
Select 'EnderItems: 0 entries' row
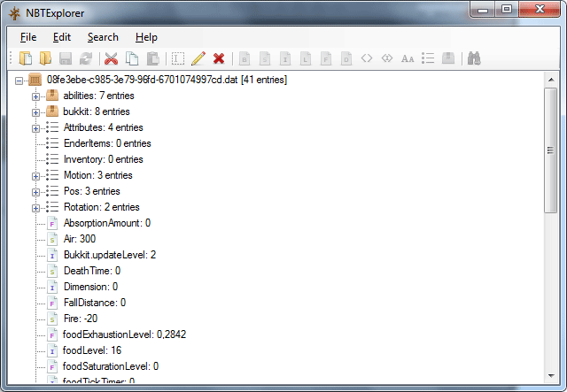(107, 143)
